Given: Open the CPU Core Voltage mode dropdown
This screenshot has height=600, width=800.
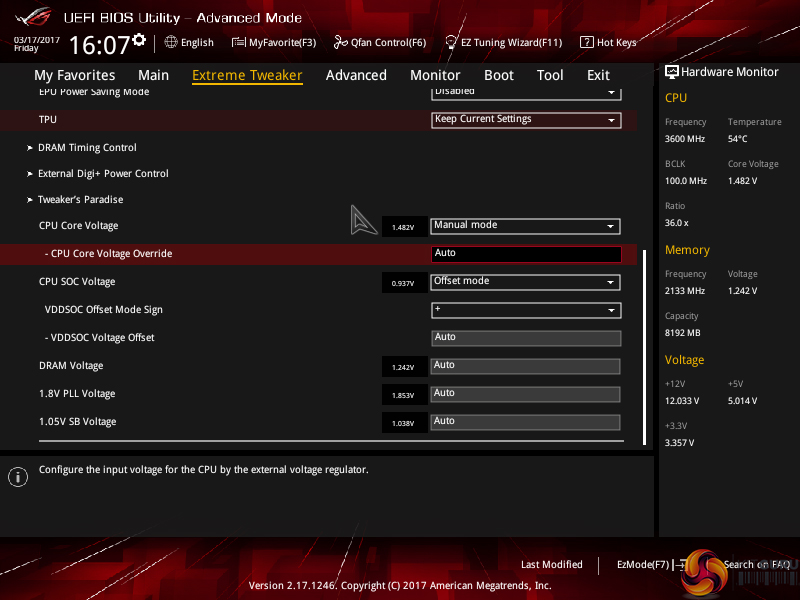Looking at the screenshot, I should click(x=526, y=226).
